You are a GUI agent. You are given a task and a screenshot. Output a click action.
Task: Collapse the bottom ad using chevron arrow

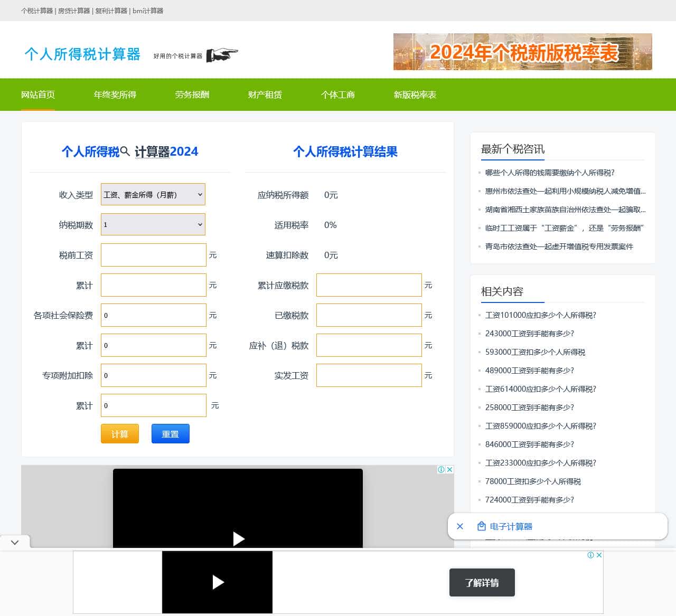[15, 542]
